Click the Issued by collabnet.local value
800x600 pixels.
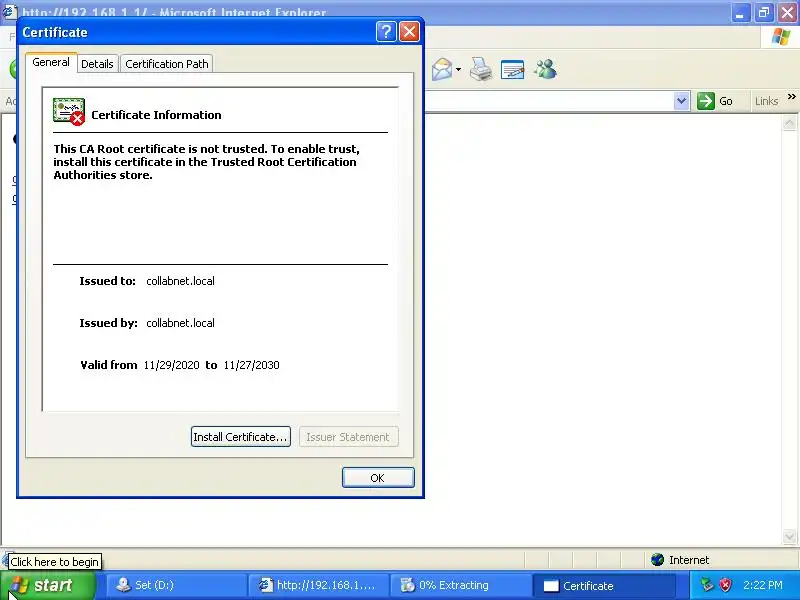tap(180, 323)
